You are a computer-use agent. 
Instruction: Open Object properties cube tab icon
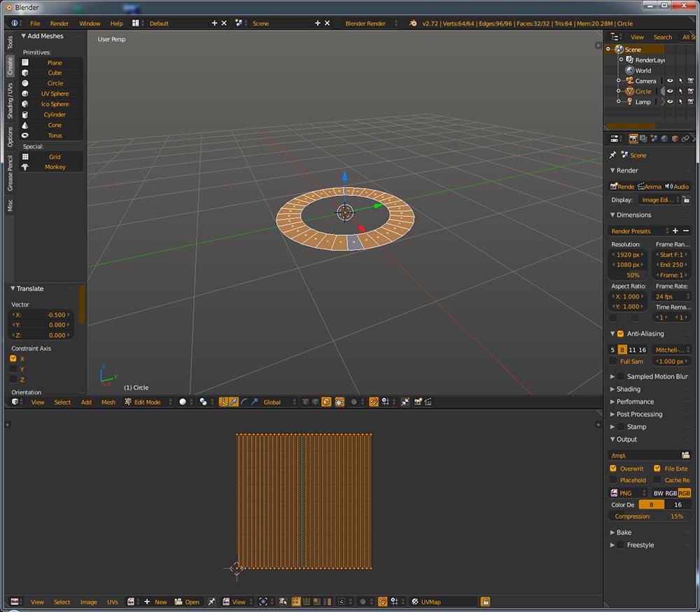click(x=675, y=138)
